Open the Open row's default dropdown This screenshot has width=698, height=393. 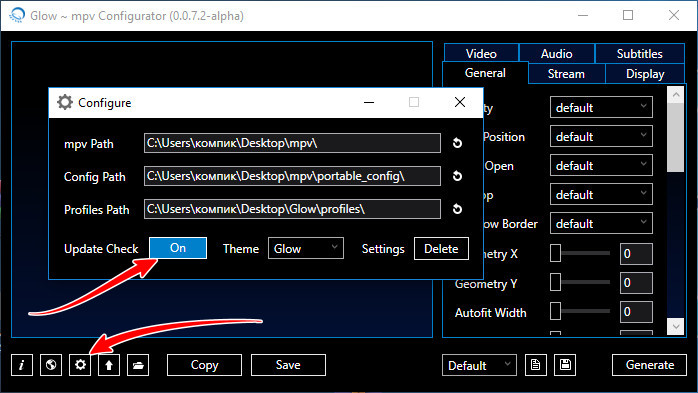(601, 165)
